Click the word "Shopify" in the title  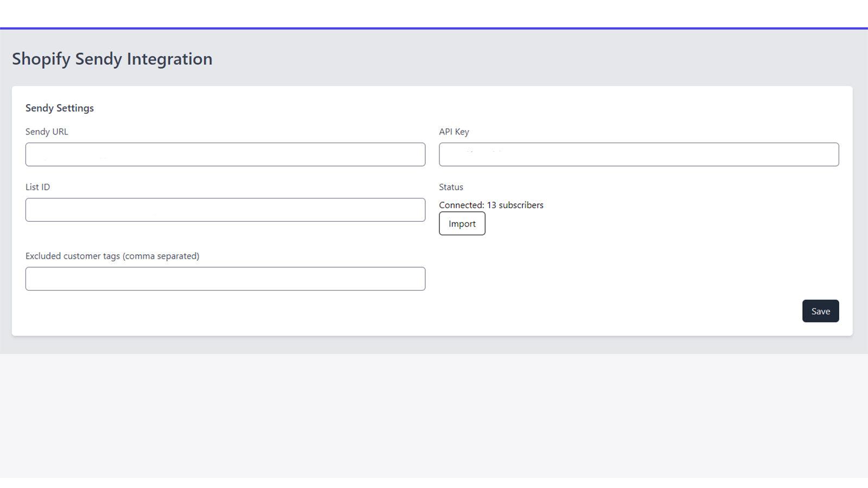point(41,59)
